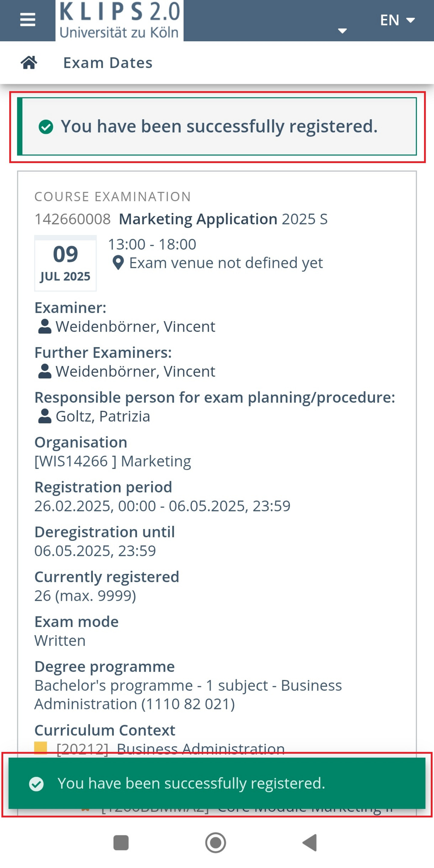This screenshot has width=434, height=868.
Task: Tap the Android recent apps square button
Action: [121, 843]
